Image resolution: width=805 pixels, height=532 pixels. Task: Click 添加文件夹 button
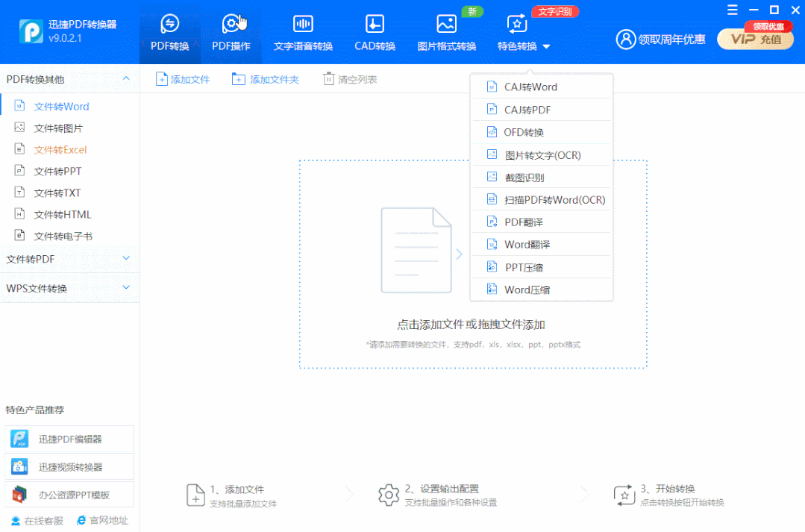266,79
